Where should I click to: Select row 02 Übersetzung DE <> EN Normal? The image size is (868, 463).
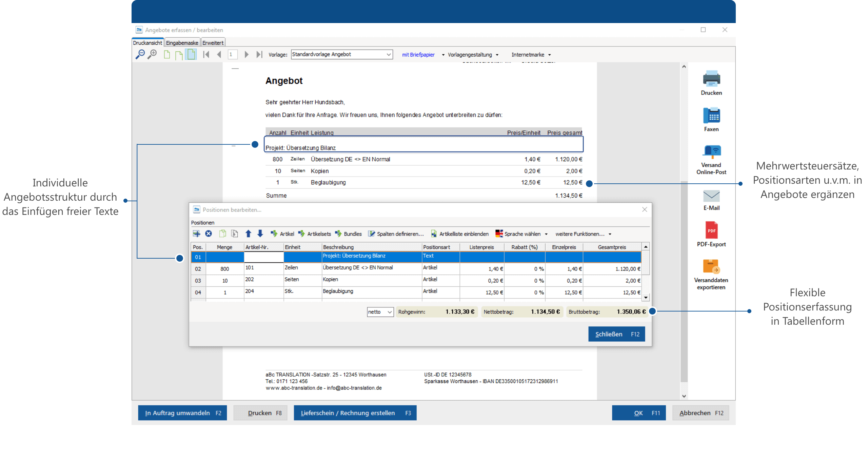(x=416, y=268)
